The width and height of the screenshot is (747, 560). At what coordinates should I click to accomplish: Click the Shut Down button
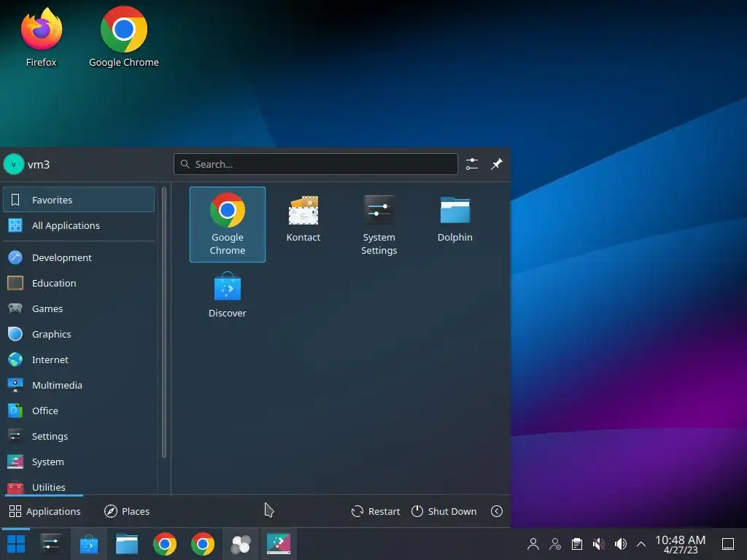tap(444, 511)
